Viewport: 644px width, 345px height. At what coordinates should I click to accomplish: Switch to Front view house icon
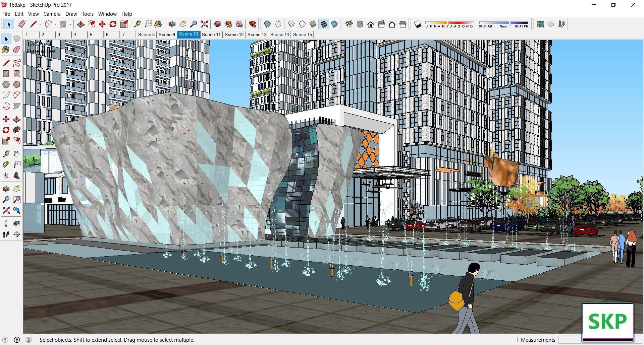coord(371,24)
